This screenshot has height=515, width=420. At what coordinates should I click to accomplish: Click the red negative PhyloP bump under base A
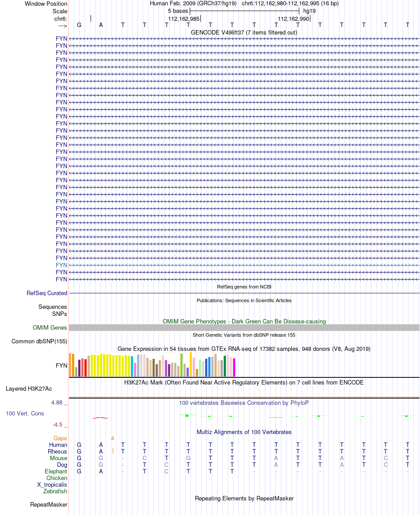(100, 418)
